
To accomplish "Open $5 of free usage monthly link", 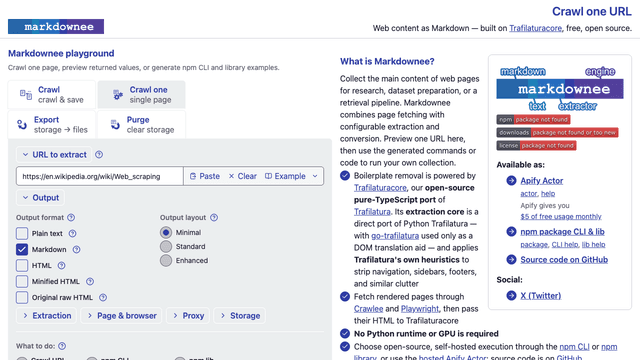I will 561,216.
